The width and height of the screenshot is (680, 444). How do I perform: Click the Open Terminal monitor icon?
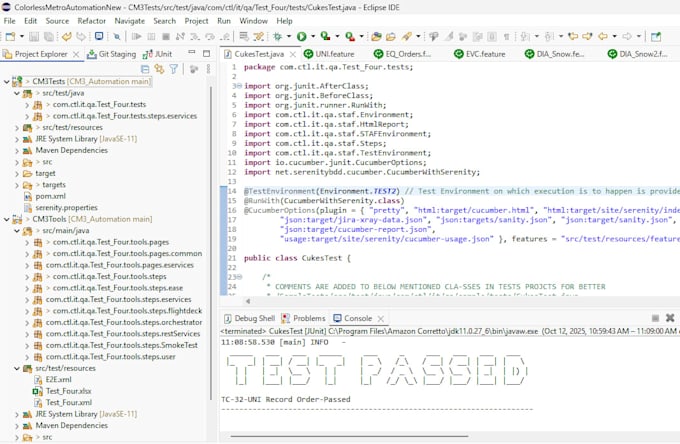click(x=99, y=36)
